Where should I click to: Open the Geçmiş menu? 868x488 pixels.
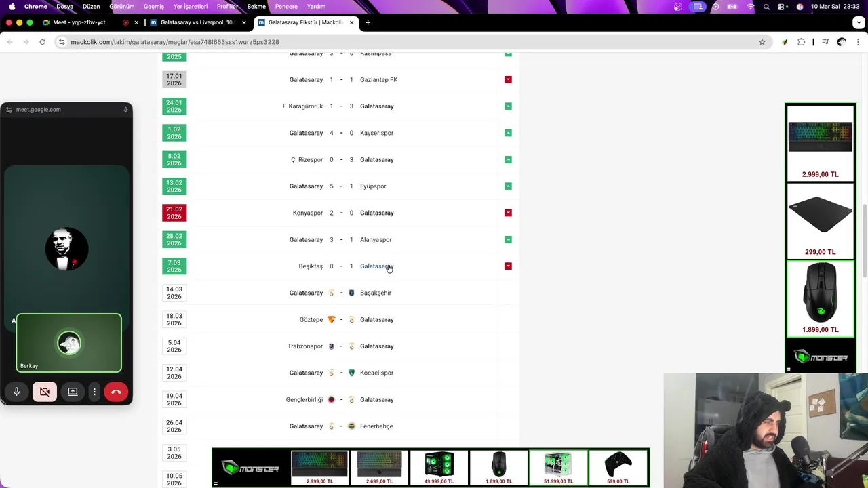154,6
